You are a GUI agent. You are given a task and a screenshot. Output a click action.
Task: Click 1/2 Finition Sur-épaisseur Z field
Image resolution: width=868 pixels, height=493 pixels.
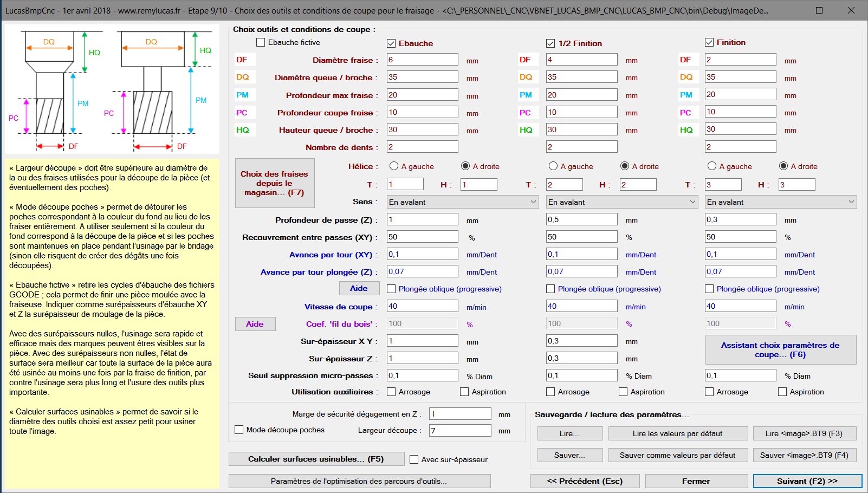click(582, 358)
